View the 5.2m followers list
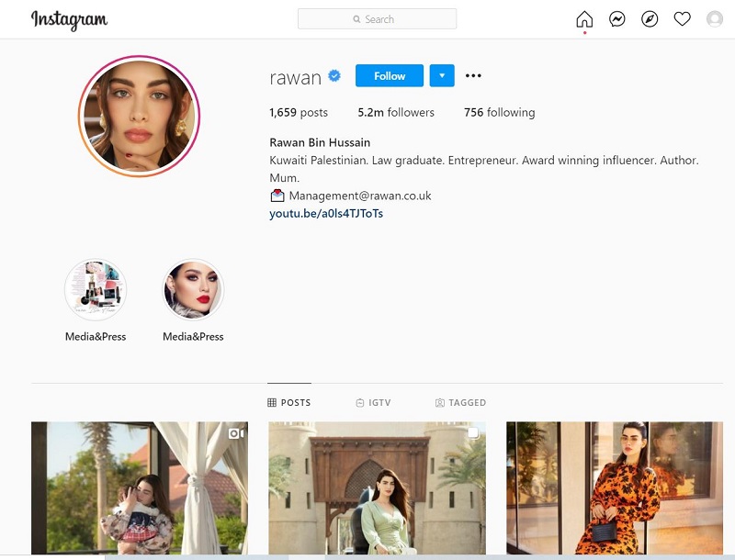This screenshot has width=735, height=560. tap(396, 112)
